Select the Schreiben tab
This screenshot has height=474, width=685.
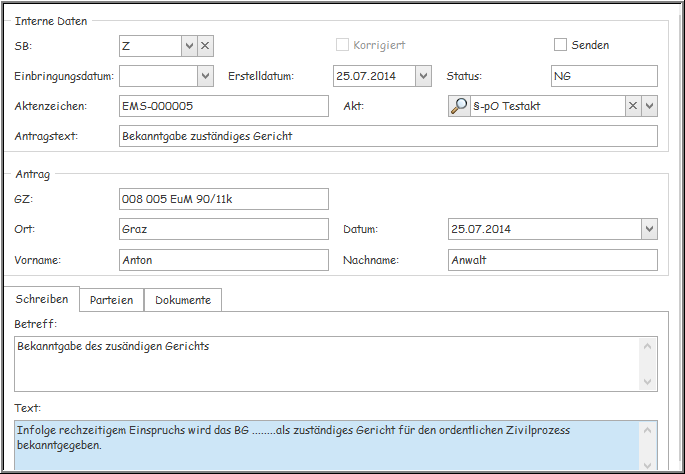click(42, 299)
